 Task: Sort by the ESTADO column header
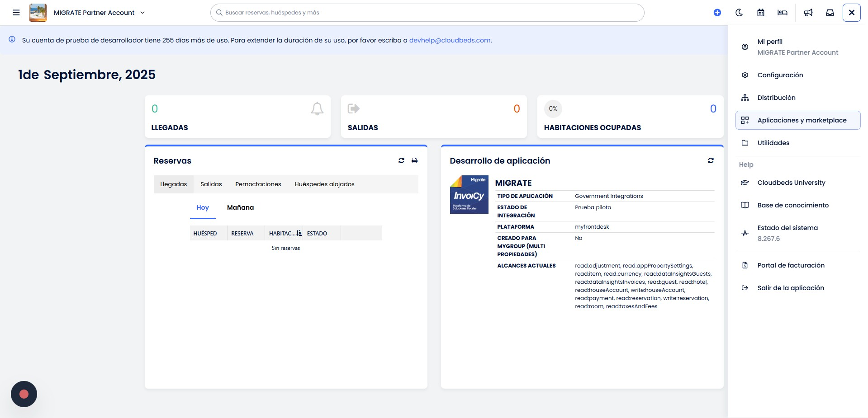(x=322, y=233)
